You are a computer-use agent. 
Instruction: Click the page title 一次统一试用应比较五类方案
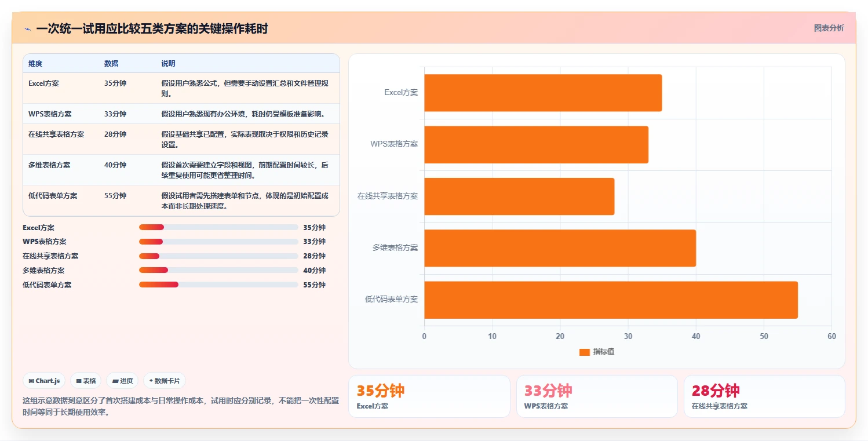point(152,29)
